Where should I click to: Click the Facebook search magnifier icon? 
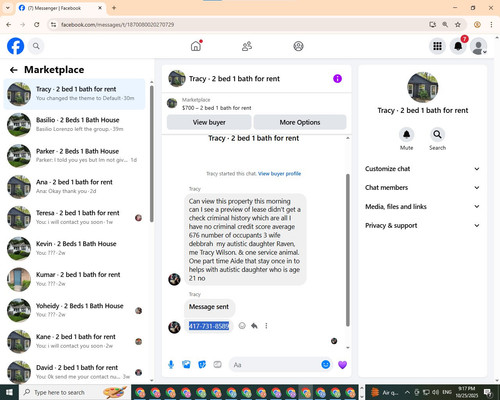coord(36,46)
